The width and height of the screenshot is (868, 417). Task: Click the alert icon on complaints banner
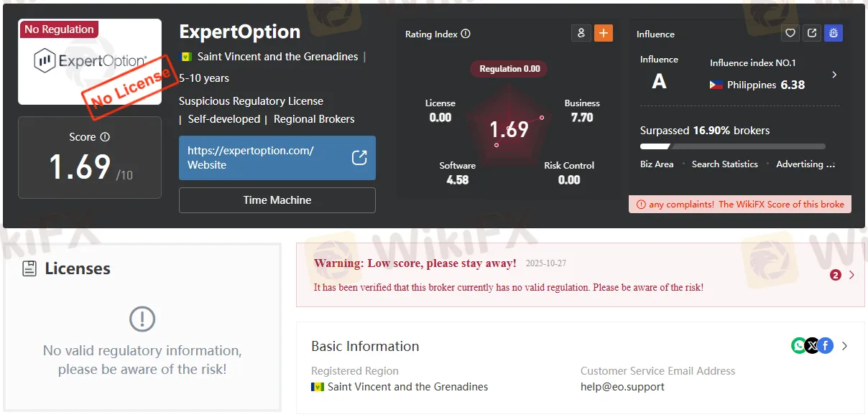point(641,205)
